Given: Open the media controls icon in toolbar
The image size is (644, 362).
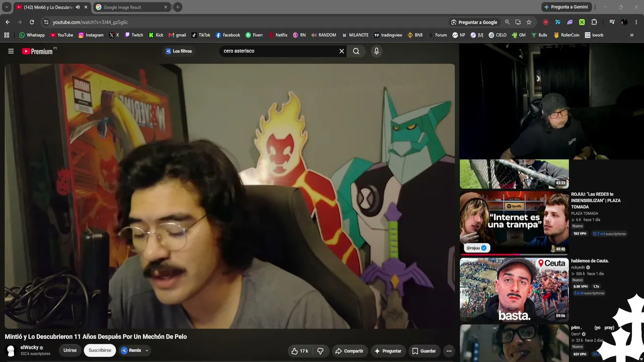Looking at the screenshot, I should (612, 22).
